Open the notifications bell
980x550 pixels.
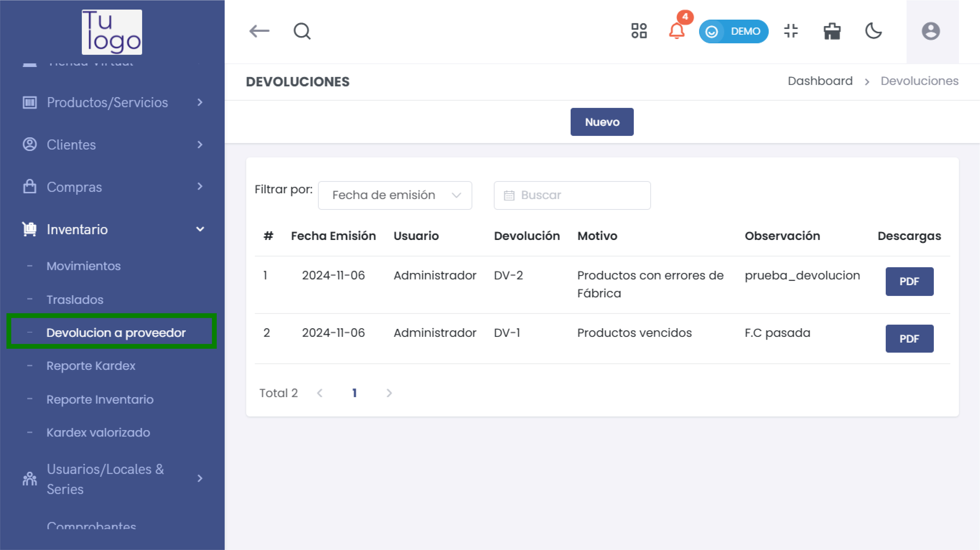tap(676, 31)
